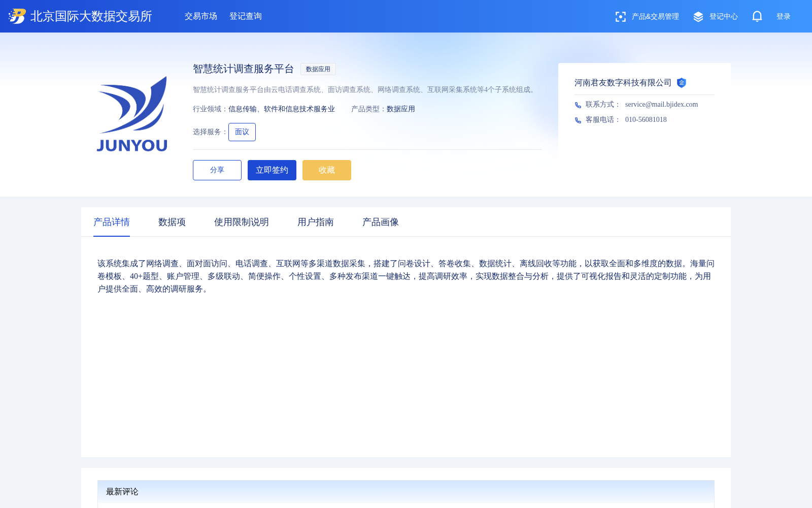The width and height of the screenshot is (812, 508).
Task: Open the 使用限制说明 tab
Action: (x=242, y=222)
